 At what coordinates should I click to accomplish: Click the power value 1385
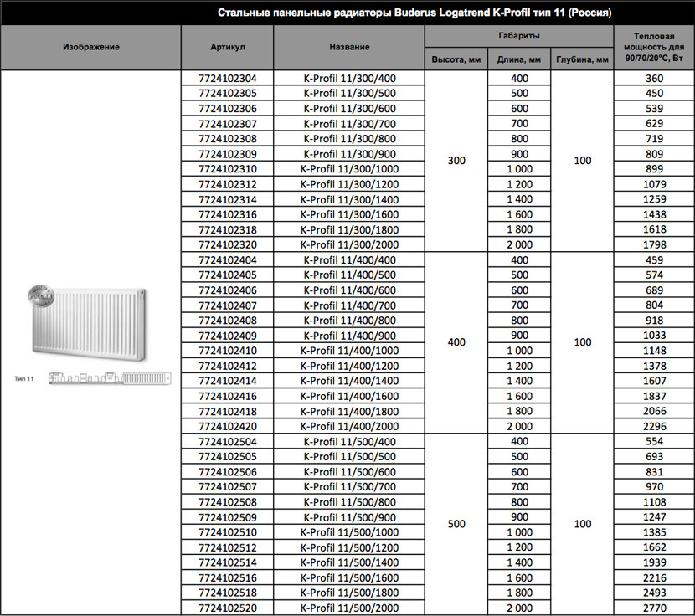click(654, 532)
